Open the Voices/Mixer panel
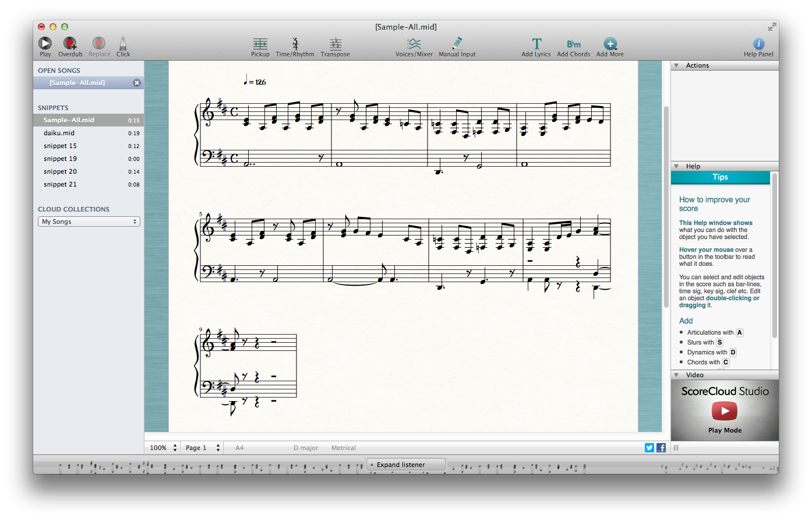812x520 pixels. (414, 44)
